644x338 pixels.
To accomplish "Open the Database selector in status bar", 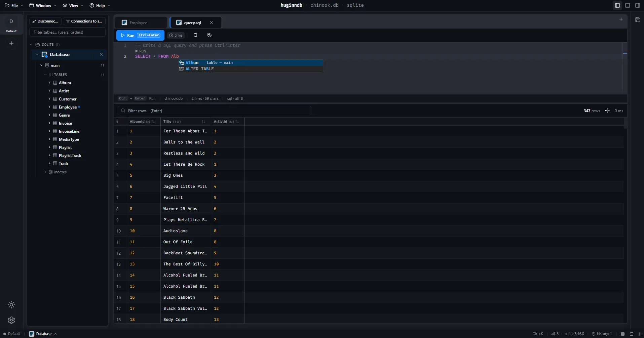I will click(x=43, y=334).
